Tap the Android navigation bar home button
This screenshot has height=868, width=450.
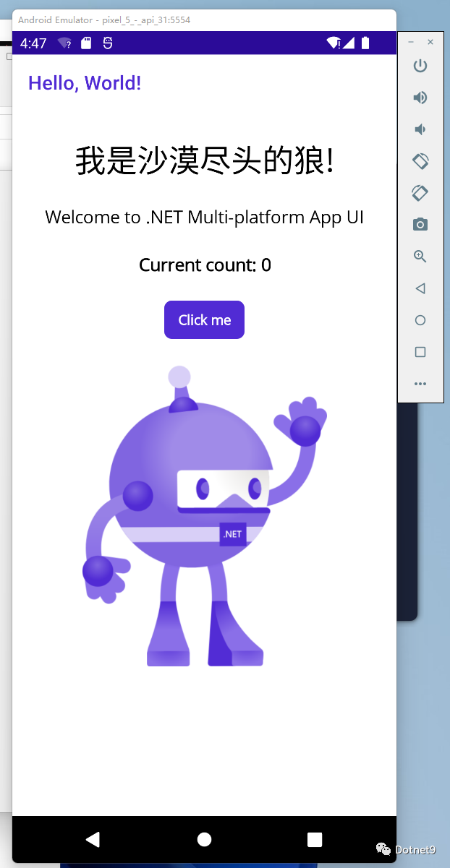pos(205,839)
